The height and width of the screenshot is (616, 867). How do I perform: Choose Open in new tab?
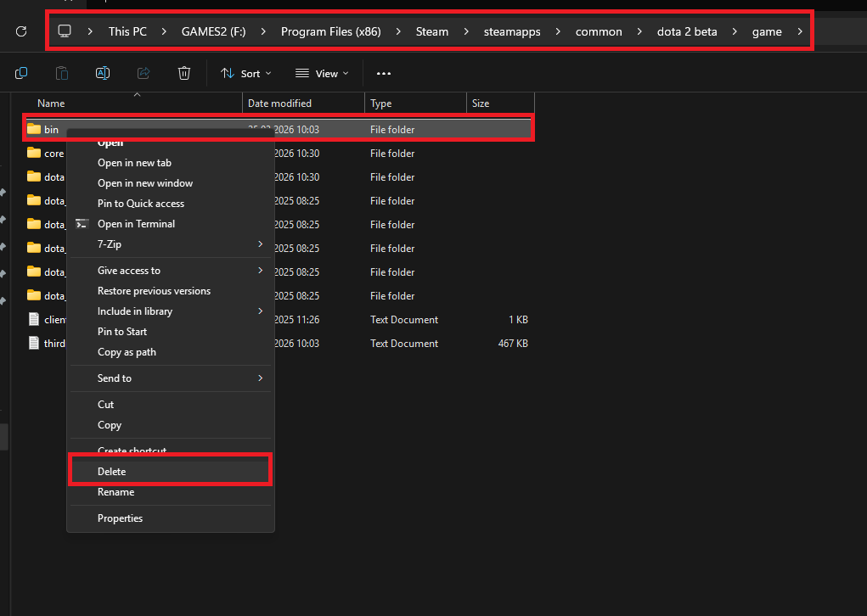(171, 163)
